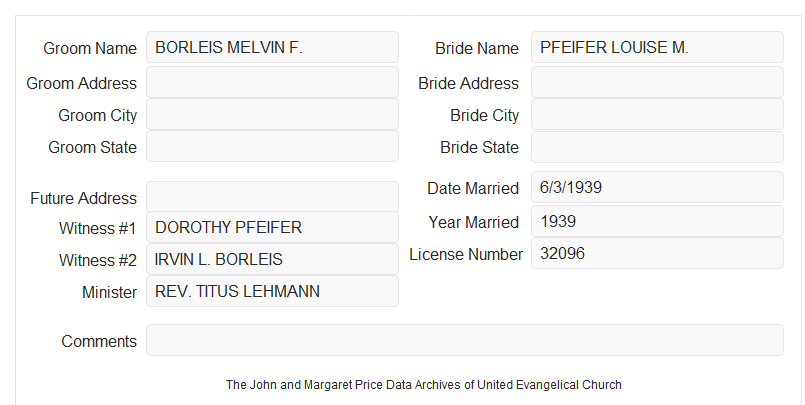Viewport: 805px width, 405px height.
Task: Click the Groom Name field
Action: (272, 47)
